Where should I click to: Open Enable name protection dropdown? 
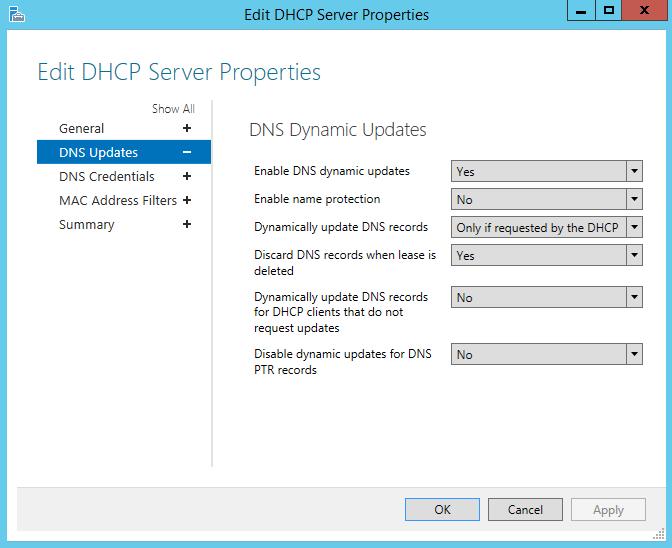coord(546,199)
